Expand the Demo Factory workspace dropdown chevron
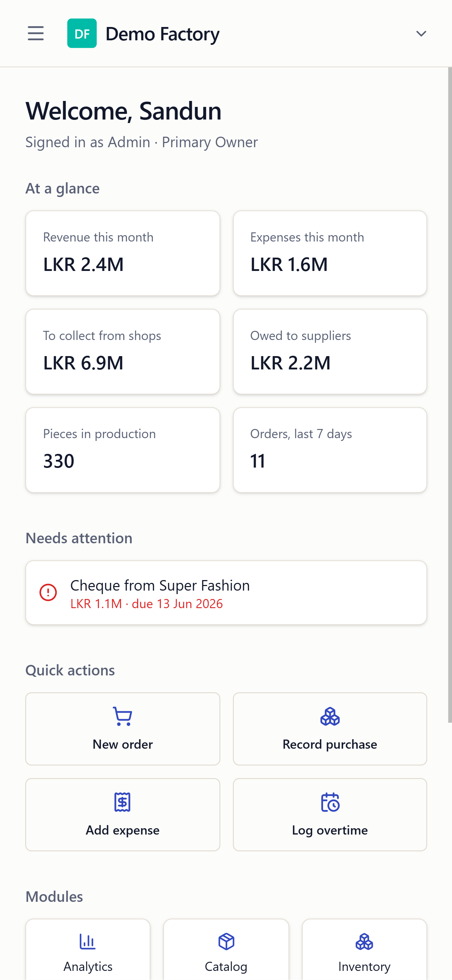Image resolution: width=452 pixels, height=980 pixels. [x=421, y=34]
